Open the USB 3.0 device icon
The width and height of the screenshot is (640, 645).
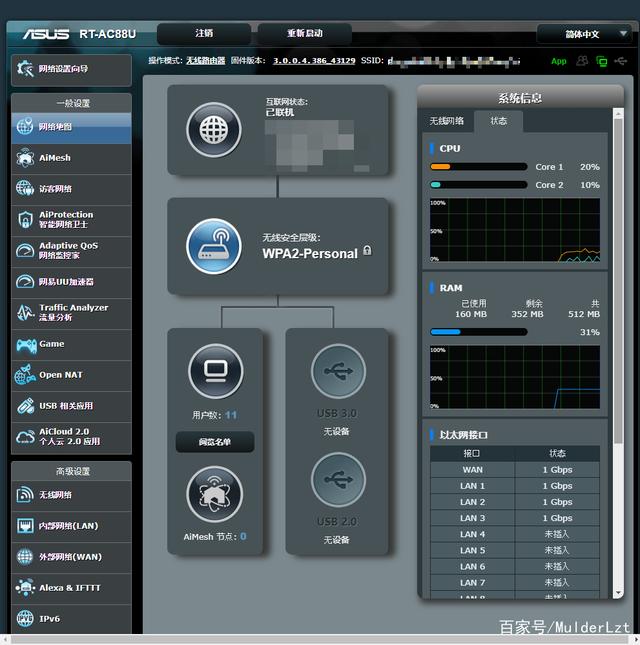click(x=338, y=371)
